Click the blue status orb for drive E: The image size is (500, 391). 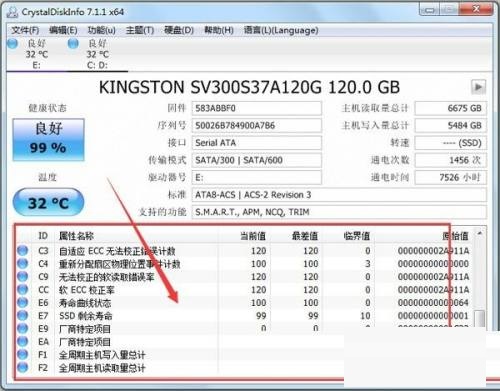tap(13, 43)
